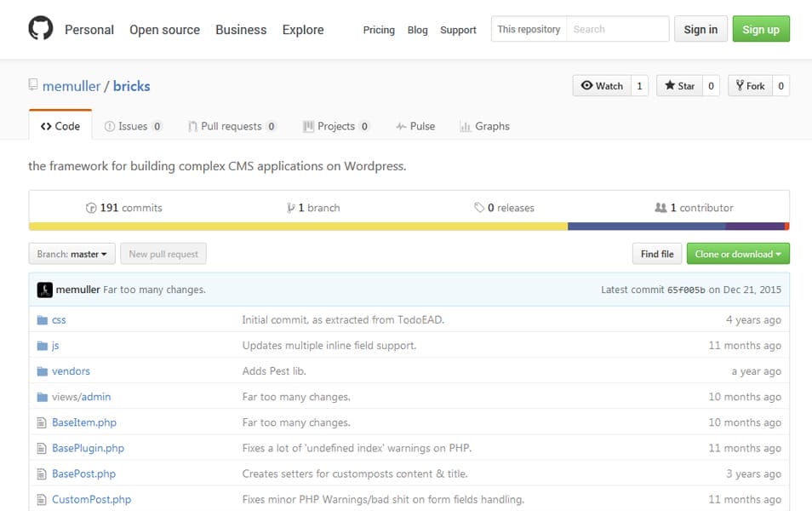Select the This repository search scope

pyautogui.click(x=529, y=29)
